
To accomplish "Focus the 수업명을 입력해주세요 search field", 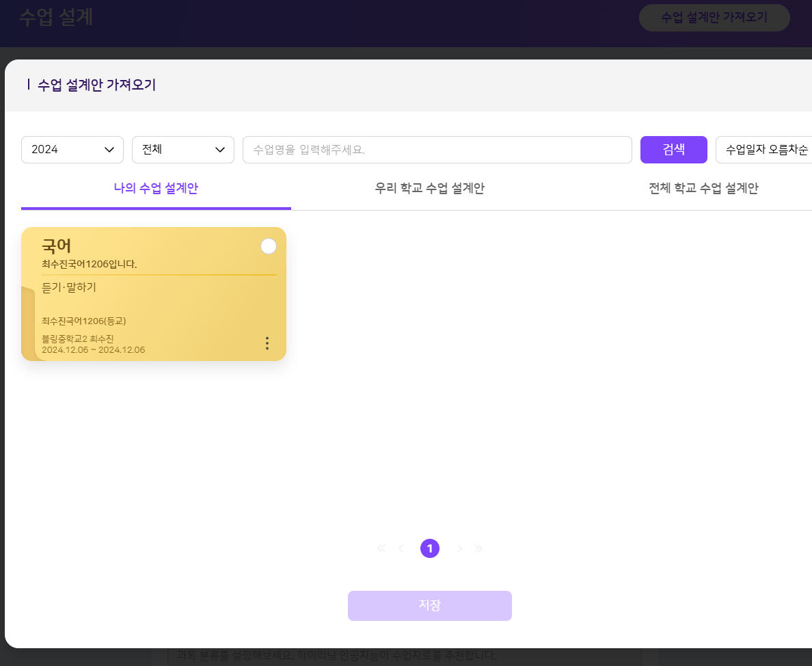I will [437, 150].
